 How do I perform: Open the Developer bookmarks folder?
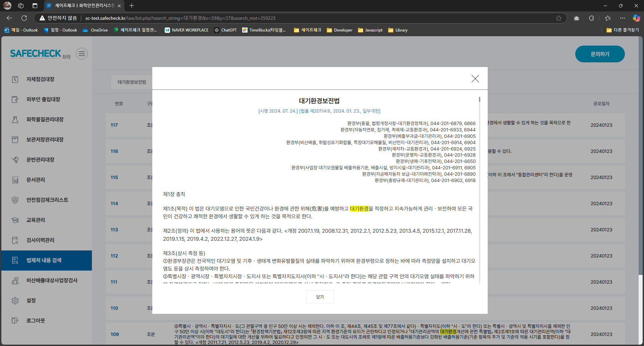click(x=339, y=30)
